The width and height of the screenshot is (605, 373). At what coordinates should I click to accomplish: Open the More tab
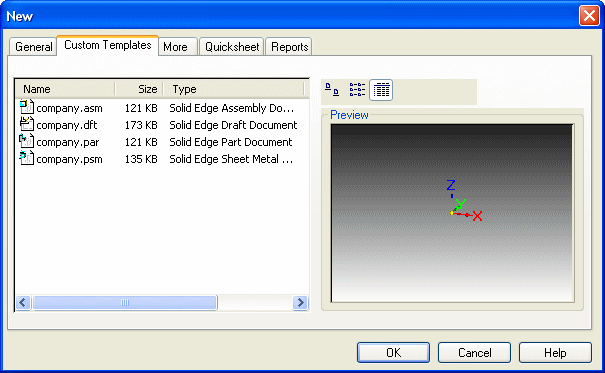pyautogui.click(x=177, y=47)
